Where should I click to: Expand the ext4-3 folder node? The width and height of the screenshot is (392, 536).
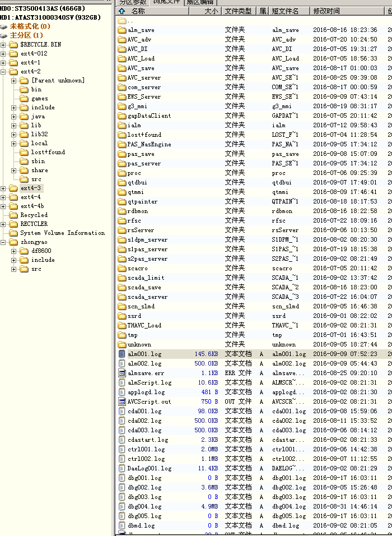tap(3, 188)
